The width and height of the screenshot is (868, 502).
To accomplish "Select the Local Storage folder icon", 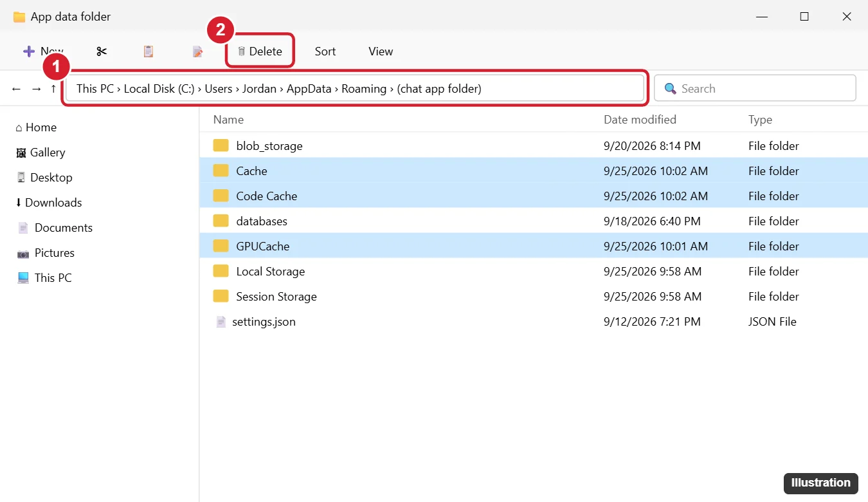I will pos(221,272).
